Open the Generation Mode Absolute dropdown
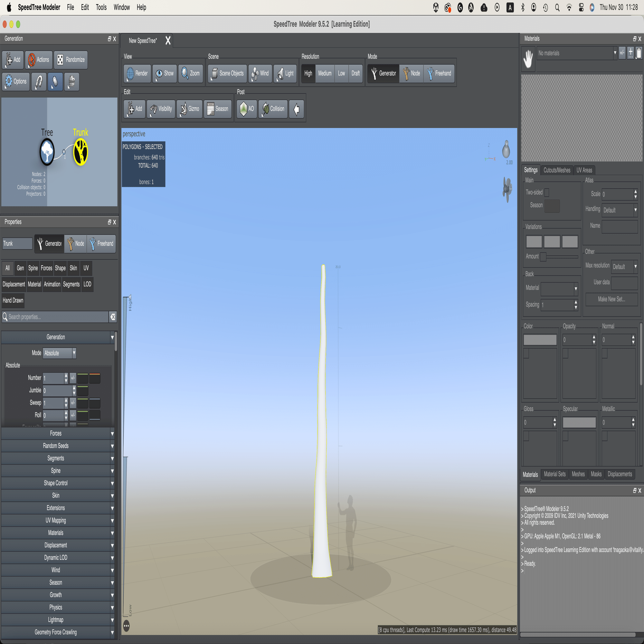The image size is (644, 644). click(59, 353)
